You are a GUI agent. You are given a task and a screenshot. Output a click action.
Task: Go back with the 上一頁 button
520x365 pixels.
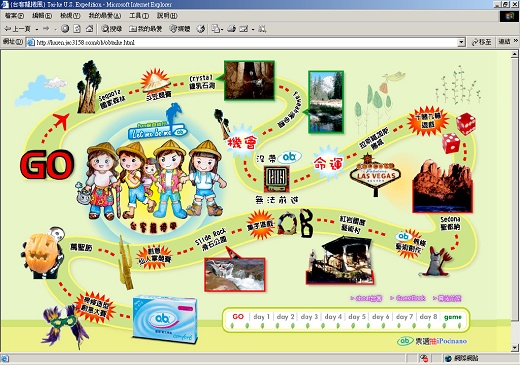[17, 29]
